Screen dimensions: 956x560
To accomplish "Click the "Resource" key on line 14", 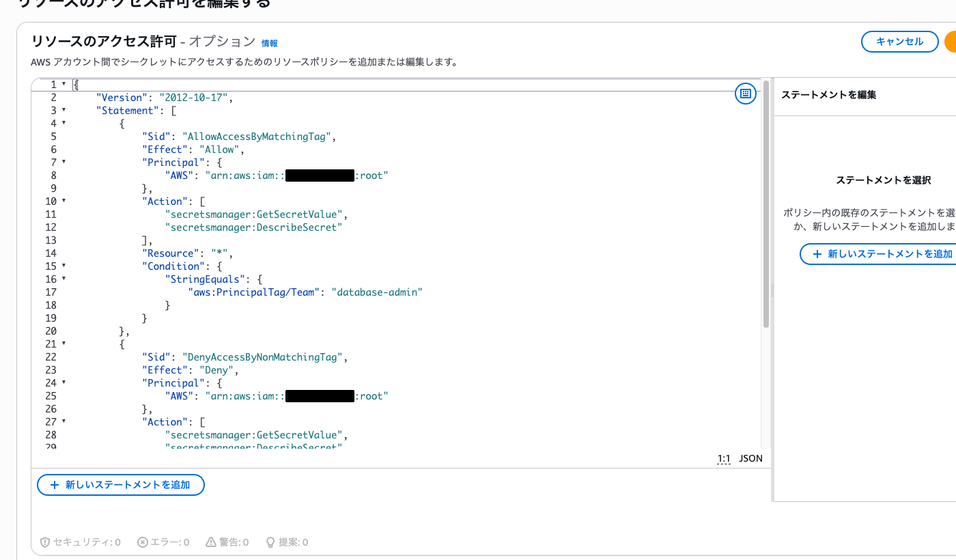I will pos(171,253).
